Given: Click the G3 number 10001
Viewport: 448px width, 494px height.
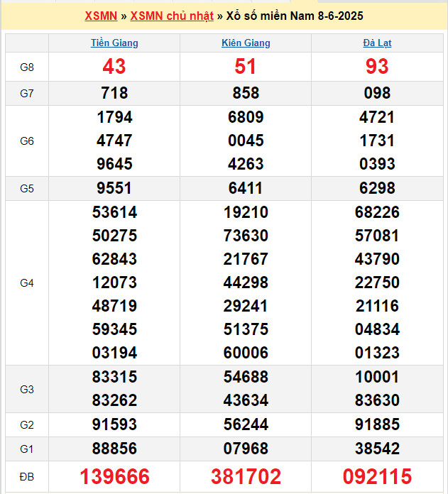Looking at the screenshot, I should coord(377,377).
